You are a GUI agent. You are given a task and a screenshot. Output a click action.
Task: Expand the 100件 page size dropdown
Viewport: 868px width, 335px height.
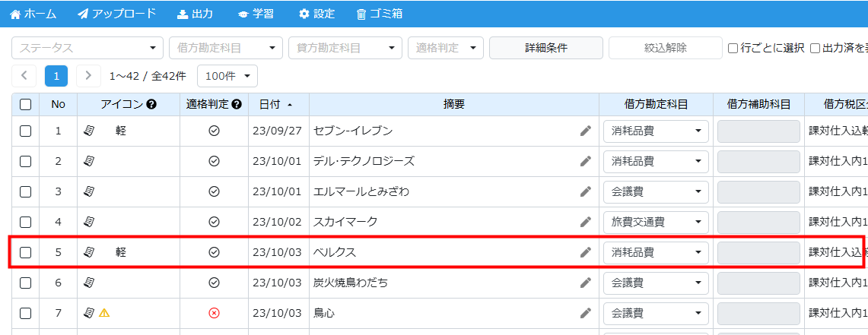(x=227, y=76)
